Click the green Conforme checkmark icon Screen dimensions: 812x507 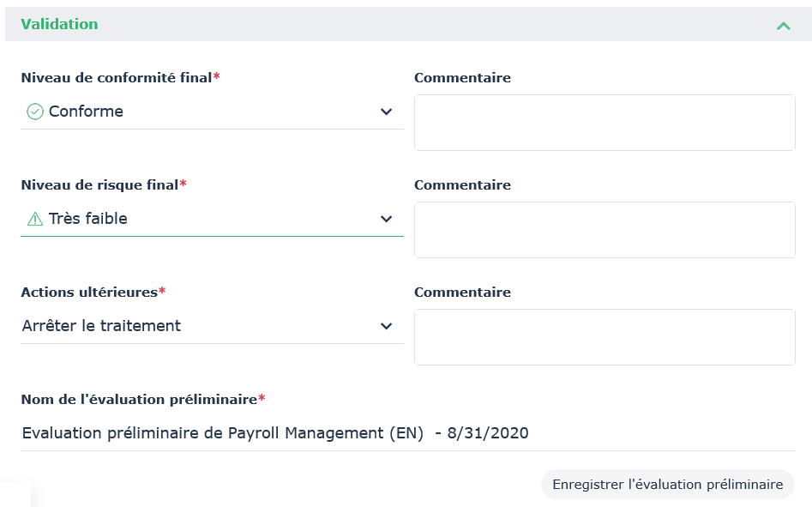pos(35,112)
